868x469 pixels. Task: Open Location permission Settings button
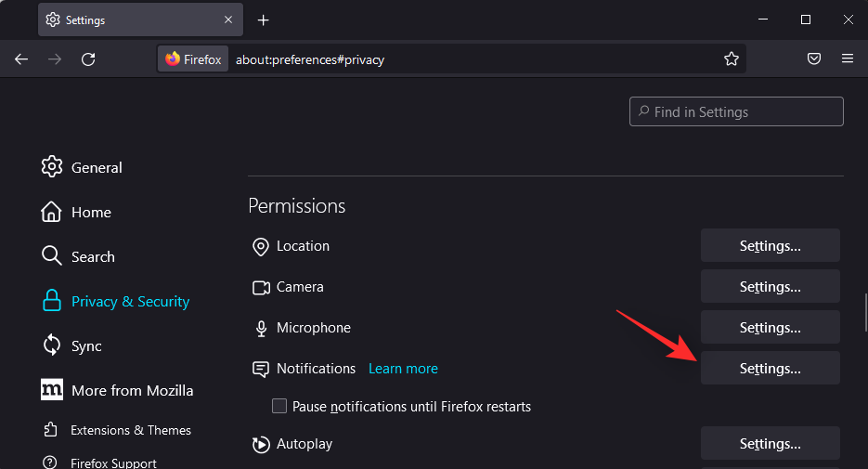click(x=770, y=246)
